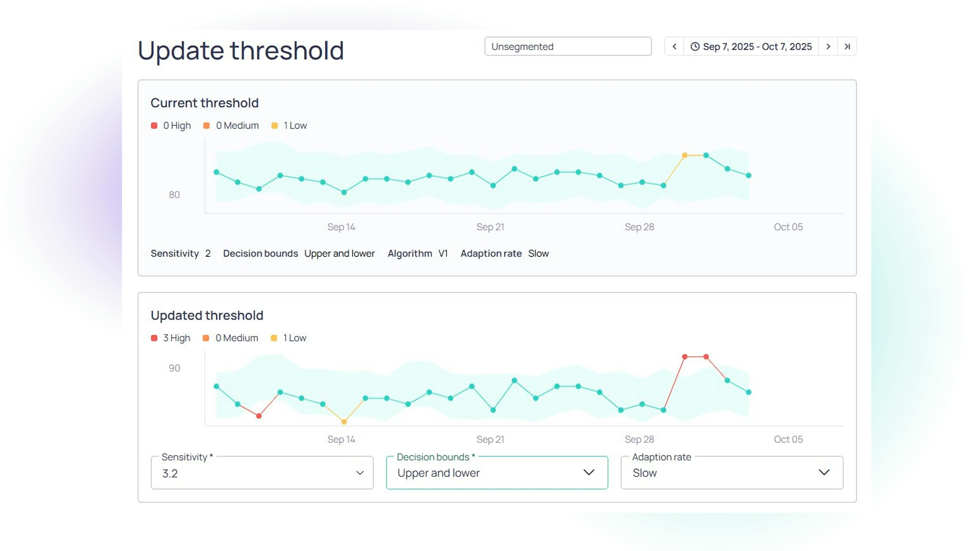Viewport: 980px width, 551px height.
Task: Open the Sep 7 - Oct 7 date range
Action: [757, 46]
